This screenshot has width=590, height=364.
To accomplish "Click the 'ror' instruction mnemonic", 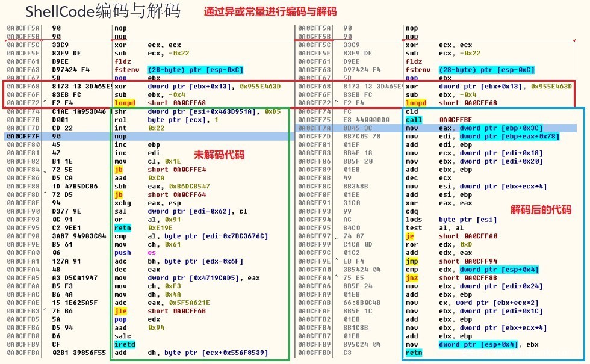I will 412,244.
